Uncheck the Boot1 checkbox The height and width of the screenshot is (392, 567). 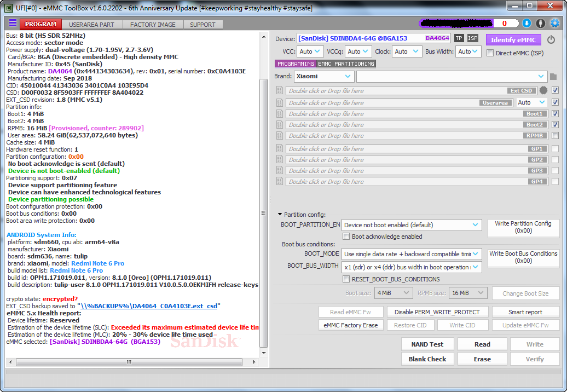(556, 113)
